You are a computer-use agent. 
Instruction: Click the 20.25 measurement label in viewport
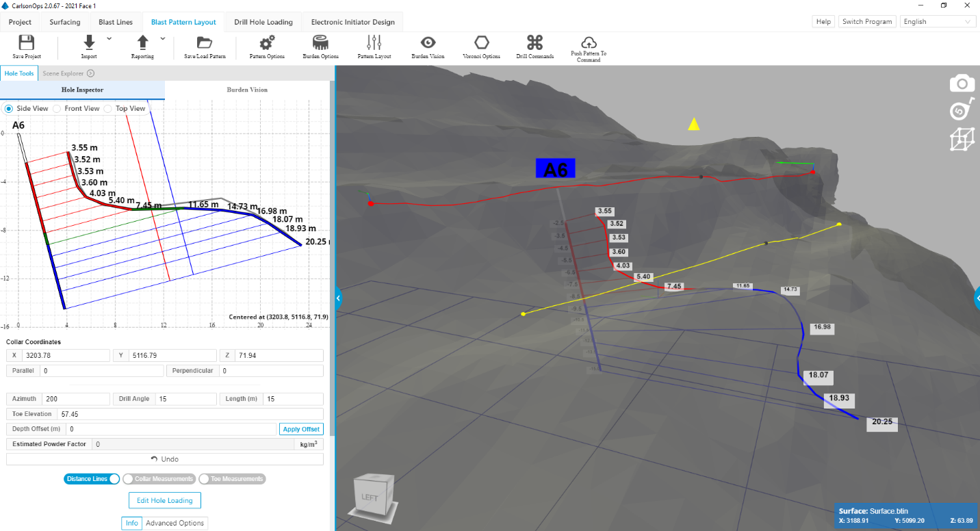(x=882, y=422)
